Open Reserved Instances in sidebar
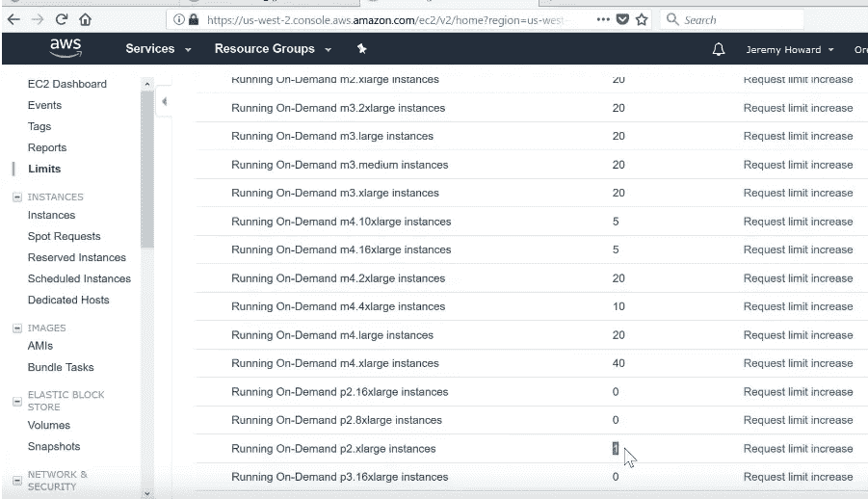Image resolution: width=868 pixels, height=499 pixels. (77, 257)
